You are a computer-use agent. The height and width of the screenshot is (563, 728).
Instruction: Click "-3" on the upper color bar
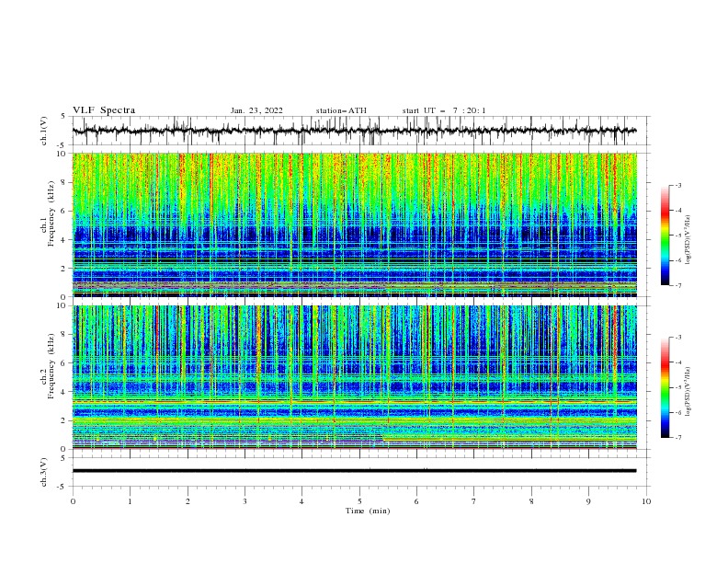[677, 185]
